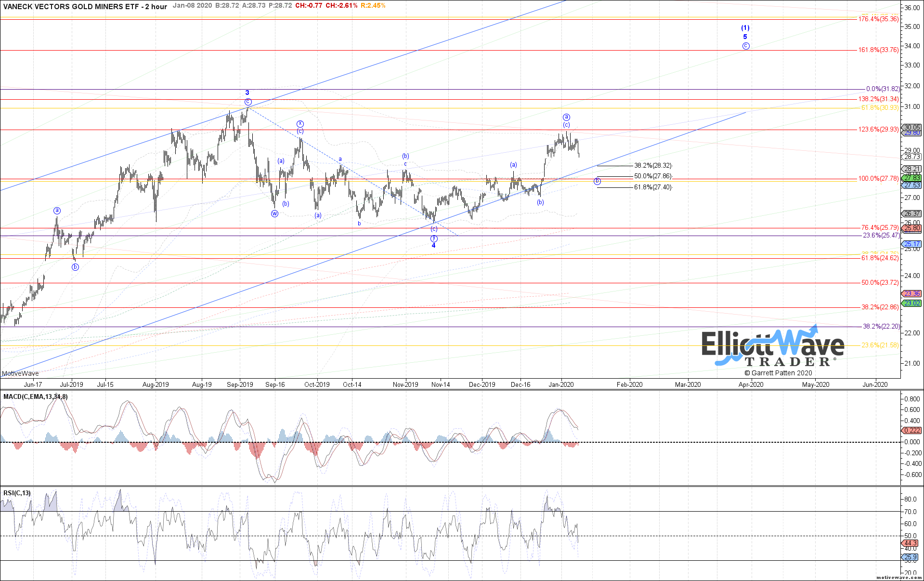The width and height of the screenshot is (924, 581).
Task: Select the '161.8%(33.76)' Fibonacci label
Action: [x=878, y=50]
